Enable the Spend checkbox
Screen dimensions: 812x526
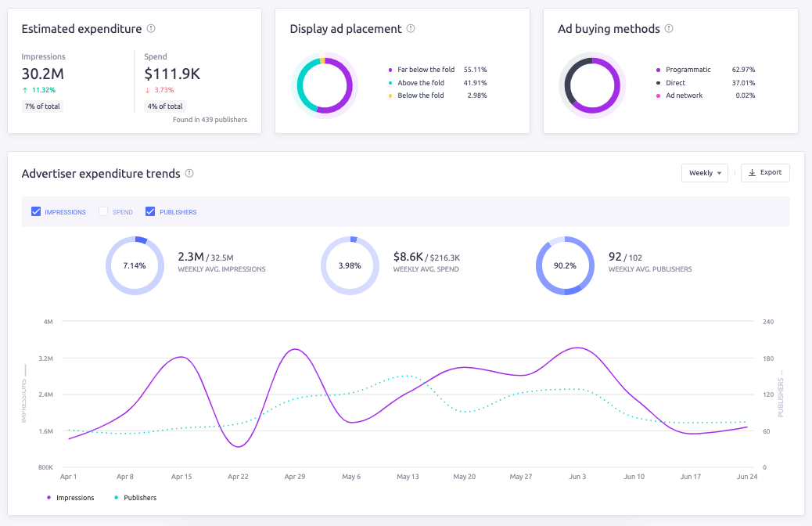(103, 211)
